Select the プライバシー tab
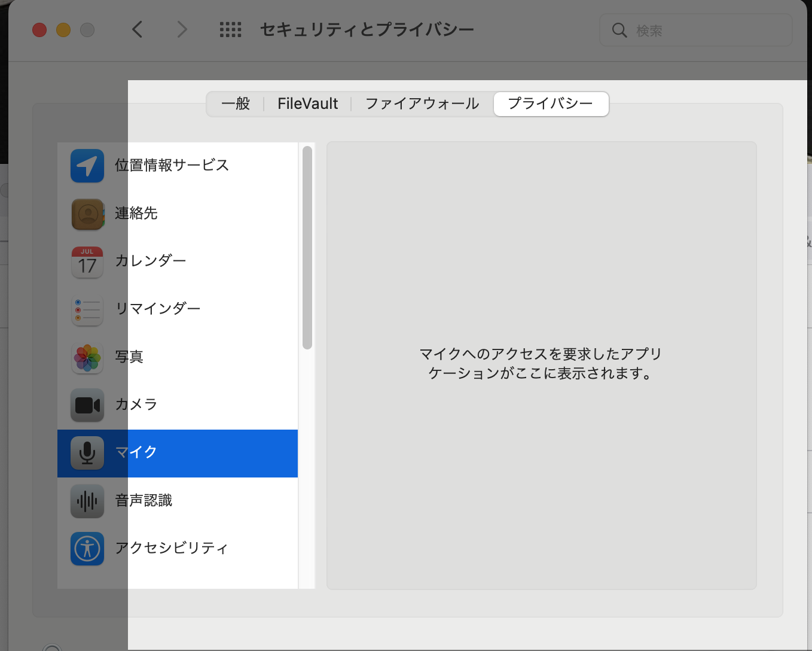Viewport: 812px width, 651px height. click(x=551, y=104)
